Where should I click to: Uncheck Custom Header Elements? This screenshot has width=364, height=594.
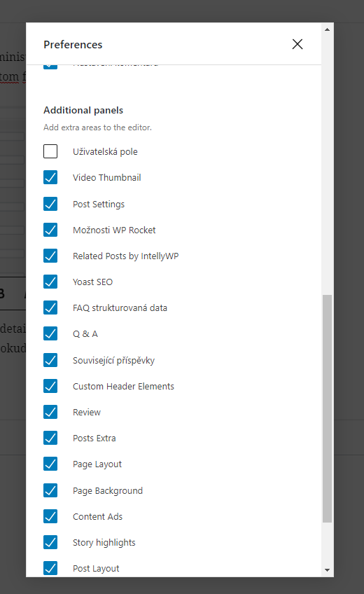point(50,386)
